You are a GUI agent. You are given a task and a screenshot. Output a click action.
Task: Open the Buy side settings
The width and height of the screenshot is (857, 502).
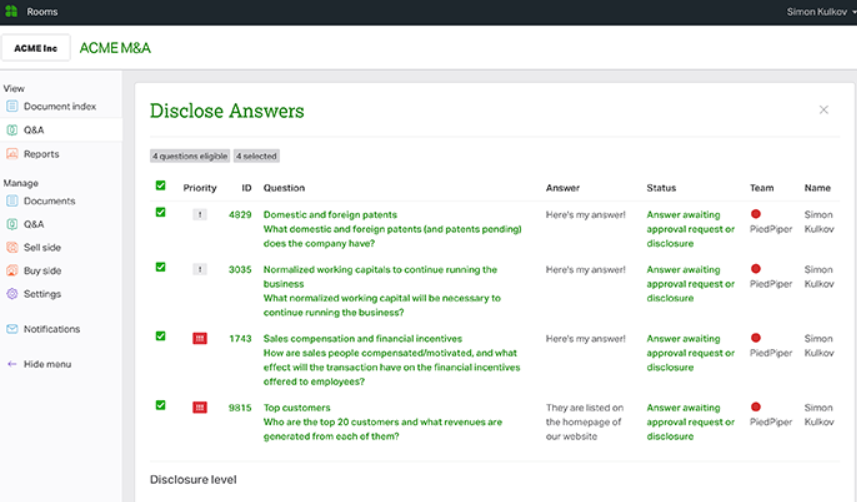pyautogui.click(x=43, y=270)
